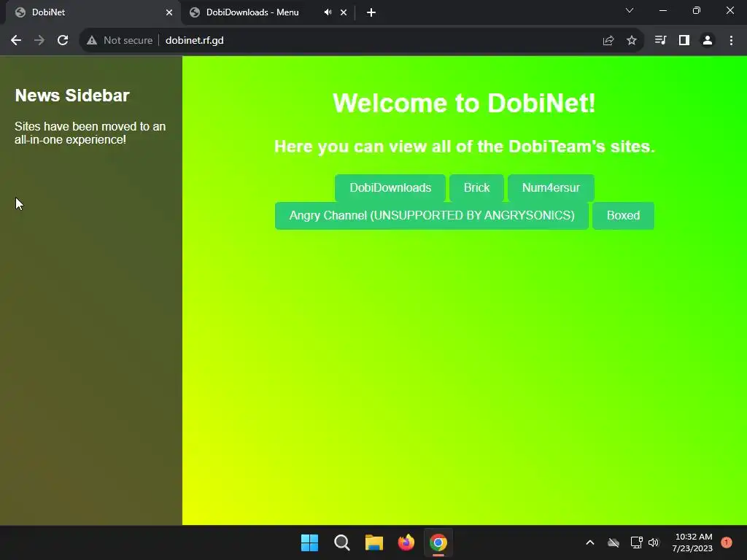This screenshot has height=560, width=747.
Task: Open the volume speaker tray icon
Action: point(654,542)
